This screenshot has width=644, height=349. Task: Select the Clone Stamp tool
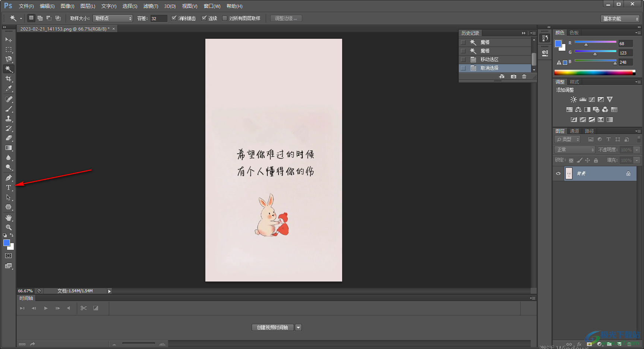coord(9,119)
